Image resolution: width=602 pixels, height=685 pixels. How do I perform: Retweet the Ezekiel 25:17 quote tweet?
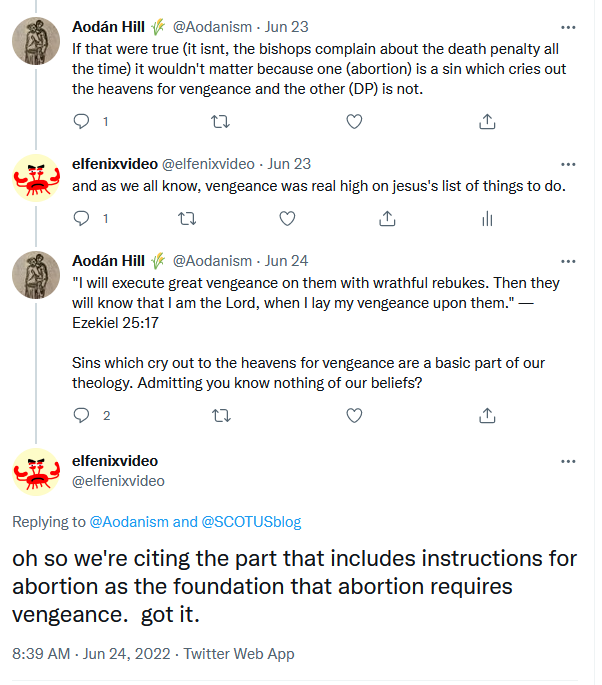coord(222,415)
